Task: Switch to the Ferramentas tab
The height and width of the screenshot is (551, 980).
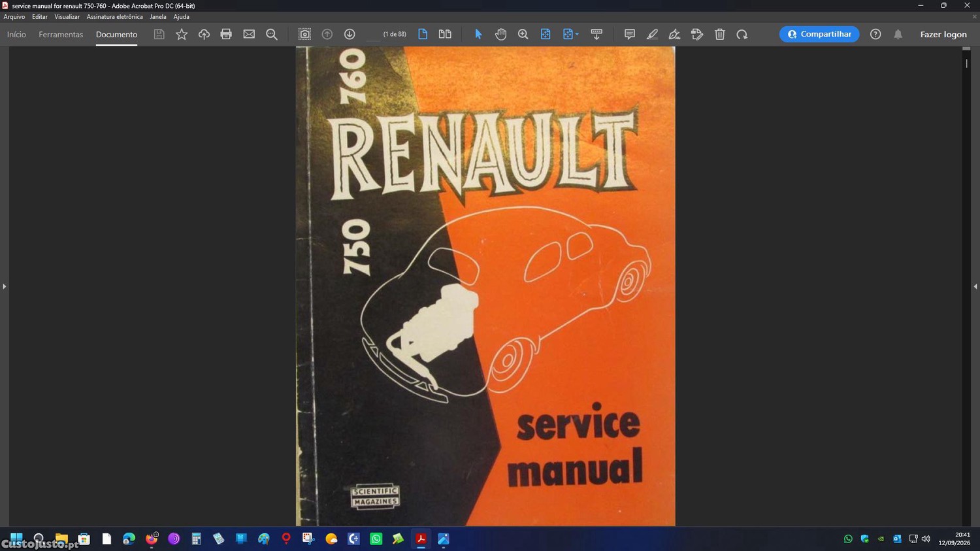Action: [61, 35]
